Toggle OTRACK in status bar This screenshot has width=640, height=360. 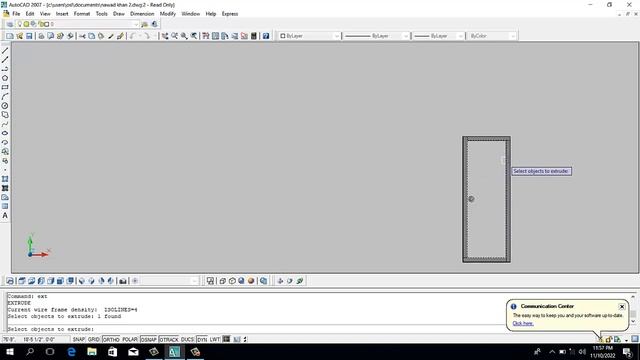pyautogui.click(x=169, y=339)
